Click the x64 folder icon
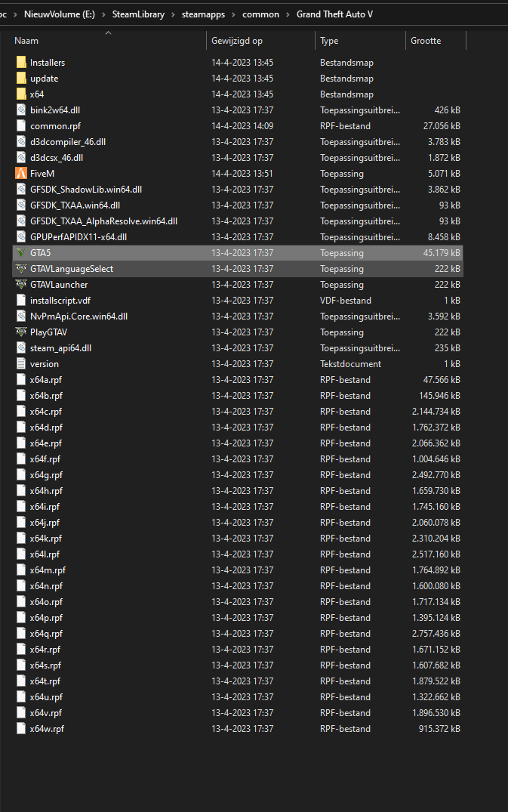The image size is (508, 812). click(x=21, y=94)
